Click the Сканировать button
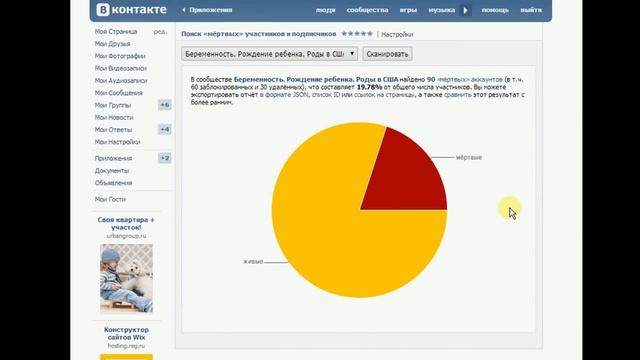The image size is (640, 360). 387,54
